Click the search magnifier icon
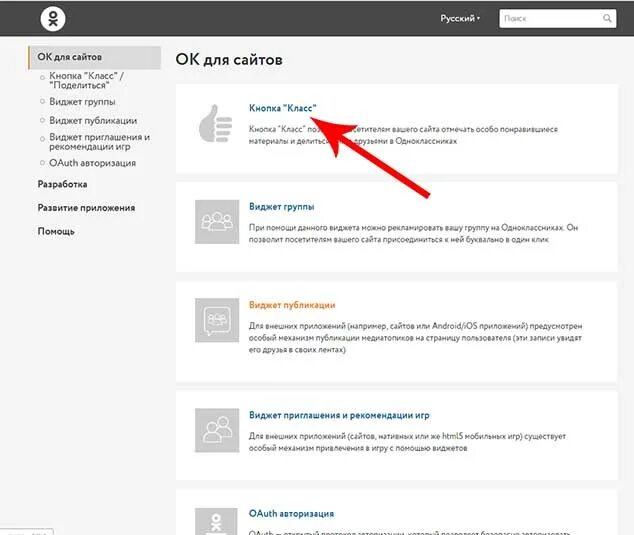The image size is (634, 535). coord(607,18)
